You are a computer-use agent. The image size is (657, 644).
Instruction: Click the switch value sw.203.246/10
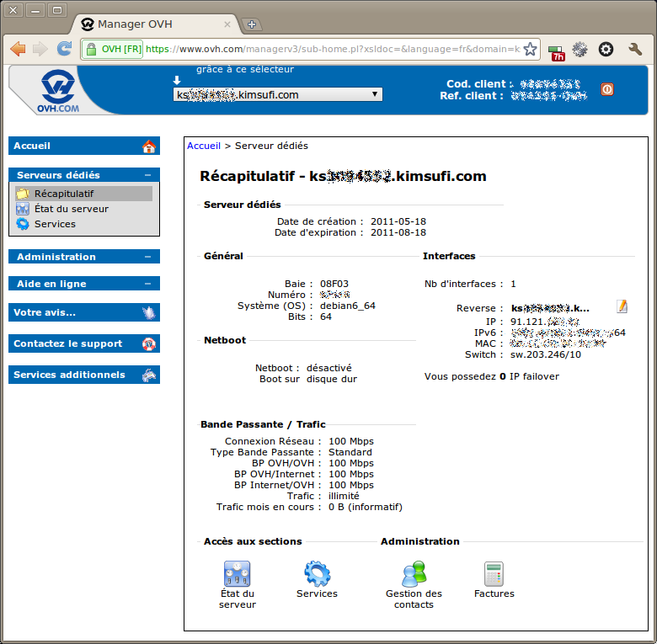coord(546,354)
